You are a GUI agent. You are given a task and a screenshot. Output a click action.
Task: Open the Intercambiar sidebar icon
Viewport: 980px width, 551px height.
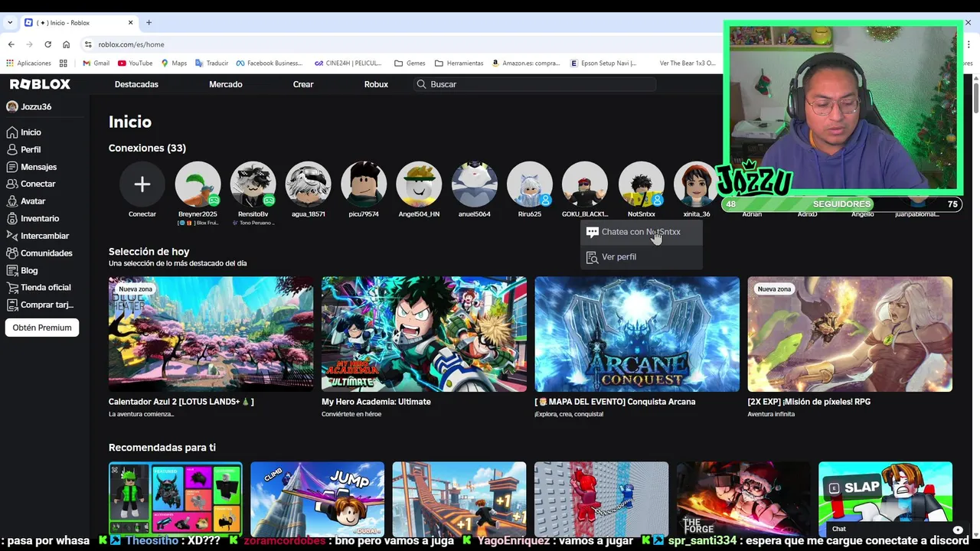[12, 236]
